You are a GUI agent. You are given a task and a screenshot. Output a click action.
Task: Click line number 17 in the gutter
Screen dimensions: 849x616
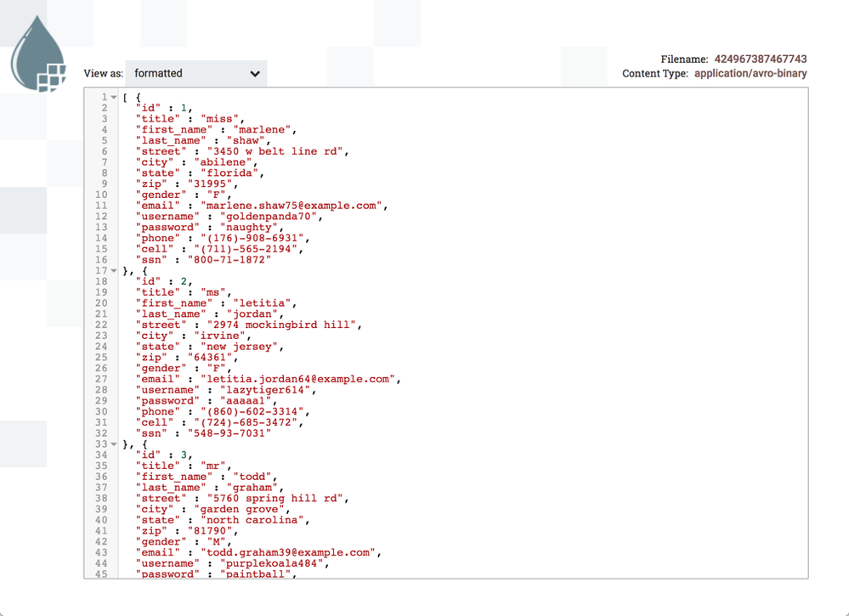pos(103,270)
